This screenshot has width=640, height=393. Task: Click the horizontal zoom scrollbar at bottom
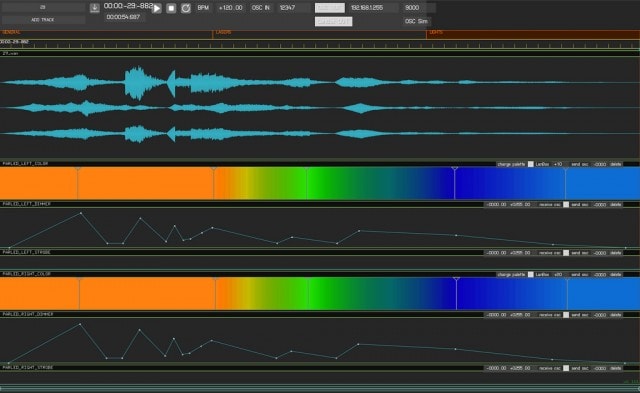pyautogui.click(x=320, y=388)
